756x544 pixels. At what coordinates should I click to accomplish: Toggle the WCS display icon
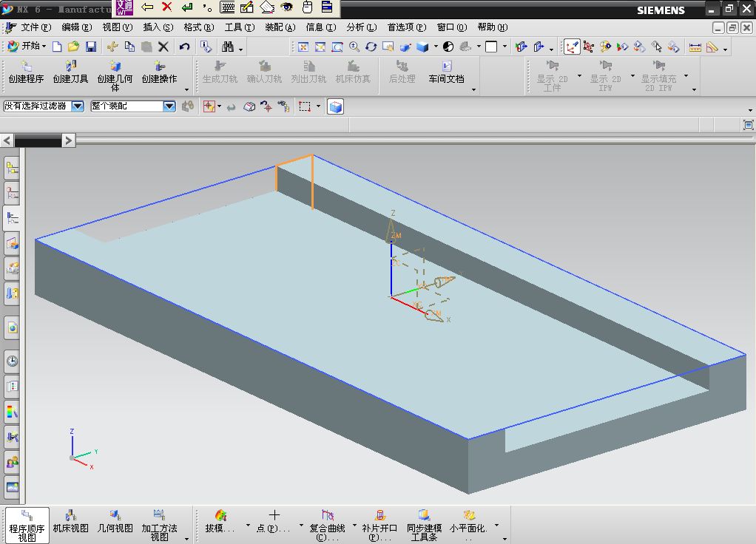tap(572, 47)
